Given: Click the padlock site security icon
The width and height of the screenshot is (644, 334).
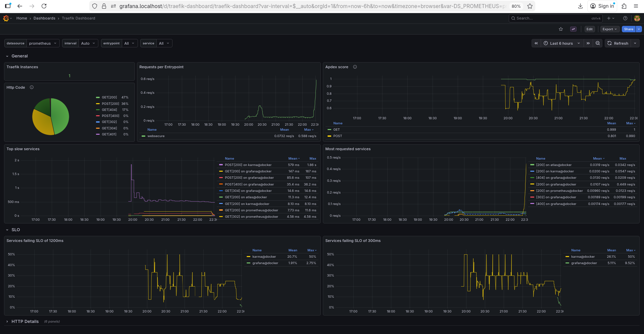Looking at the screenshot, I should [104, 6].
